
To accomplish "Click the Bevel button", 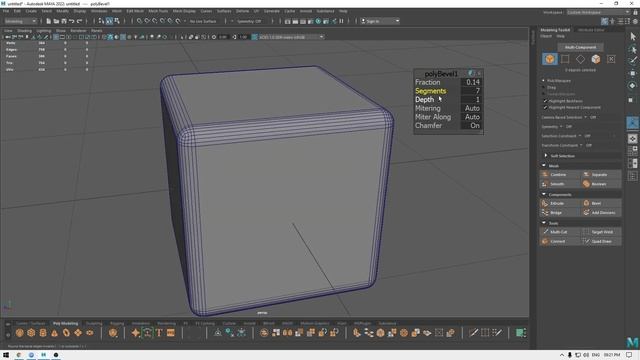I will (x=601, y=203).
